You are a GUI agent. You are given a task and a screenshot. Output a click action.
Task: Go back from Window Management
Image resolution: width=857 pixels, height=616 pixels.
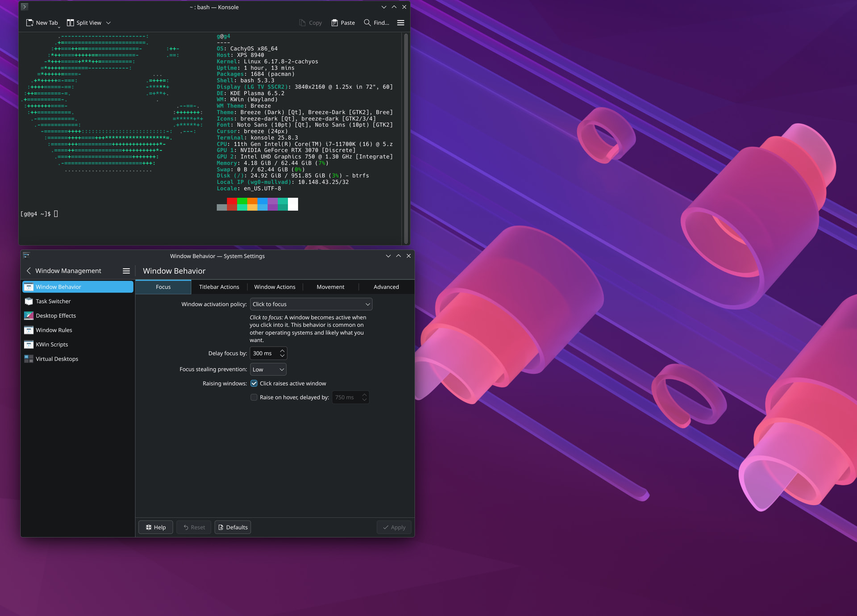(29, 271)
